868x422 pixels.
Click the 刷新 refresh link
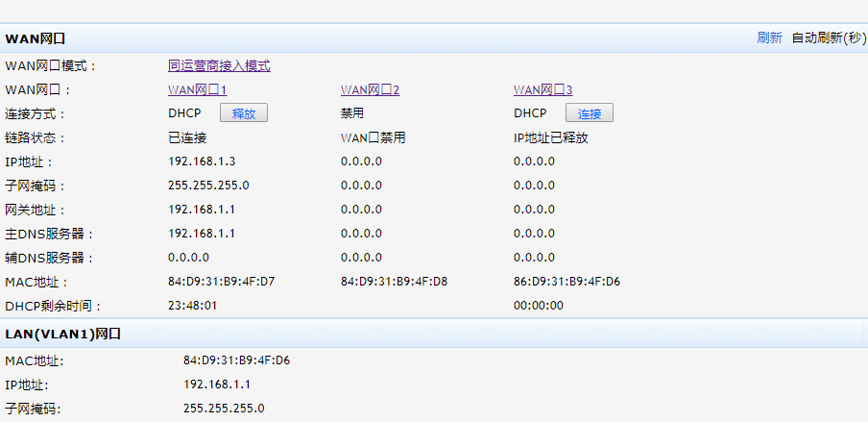coord(769,37)
